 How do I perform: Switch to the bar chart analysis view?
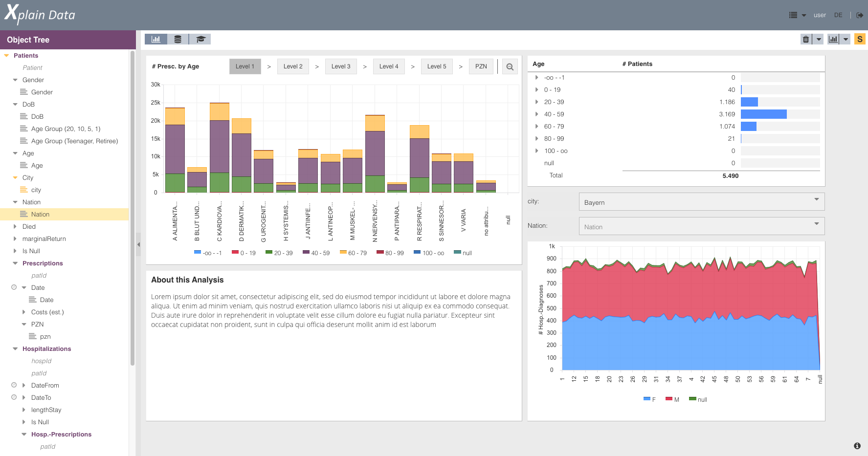coord(156,39)
